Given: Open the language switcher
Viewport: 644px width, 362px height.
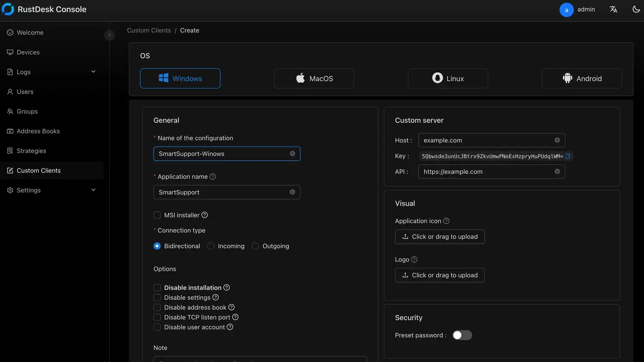Looking at the screenshot, I should (x=614, y=9).
